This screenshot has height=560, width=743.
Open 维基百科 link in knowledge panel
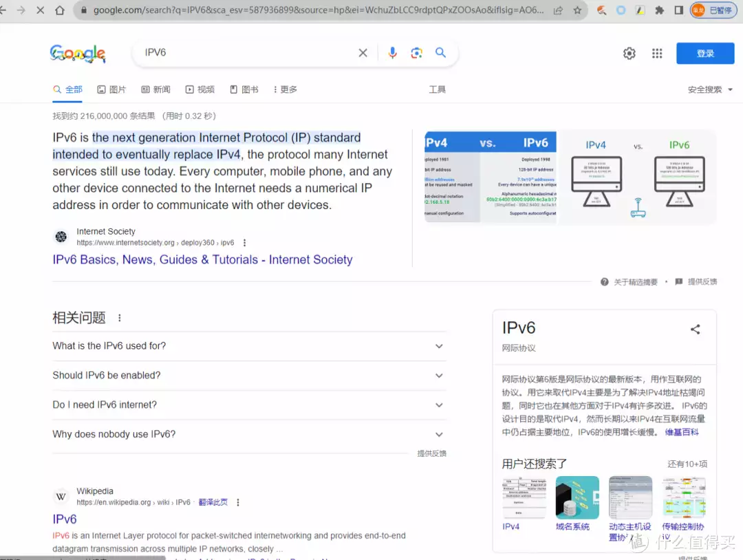[681, 432]
